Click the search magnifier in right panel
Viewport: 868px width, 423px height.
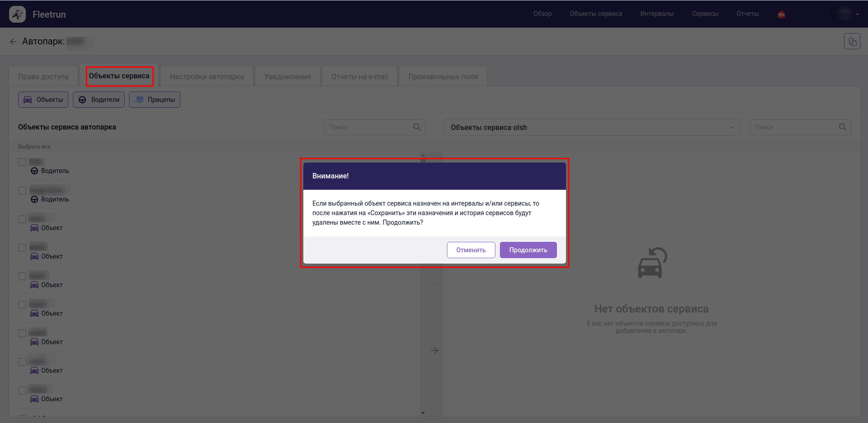coord(843,127)
